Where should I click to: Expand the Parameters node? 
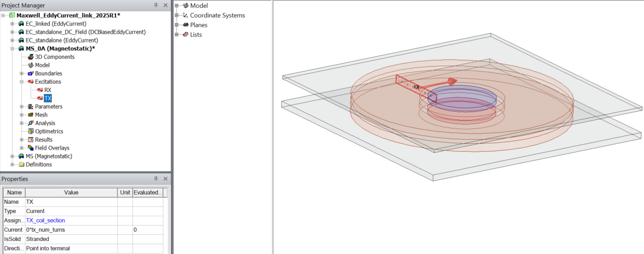click(x=22, y=107)
